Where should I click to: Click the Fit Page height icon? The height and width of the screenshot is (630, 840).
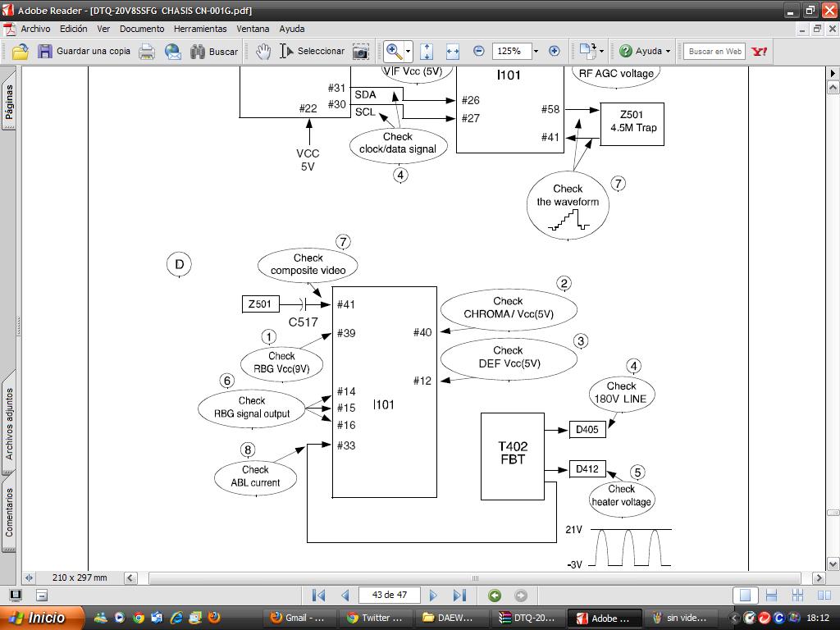point(427,52)
